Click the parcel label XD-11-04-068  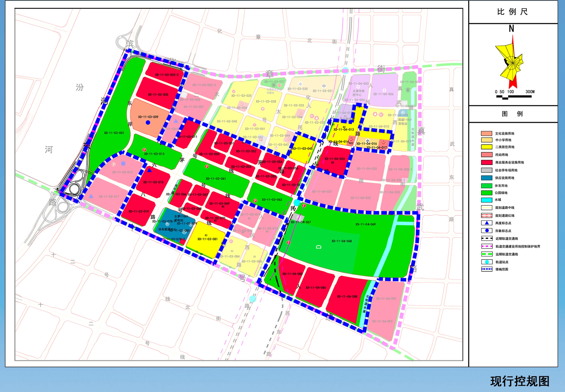[x=341, y=241]
